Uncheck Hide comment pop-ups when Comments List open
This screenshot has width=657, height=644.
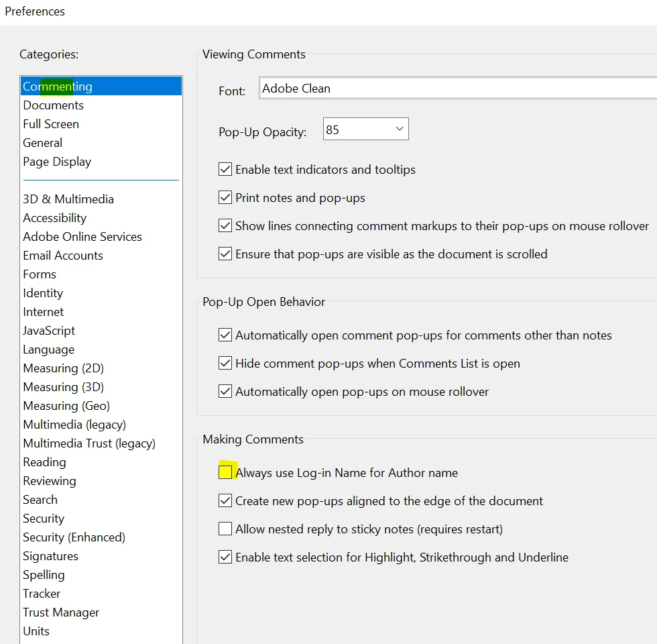pyautogui.click(x=225, y=363)
